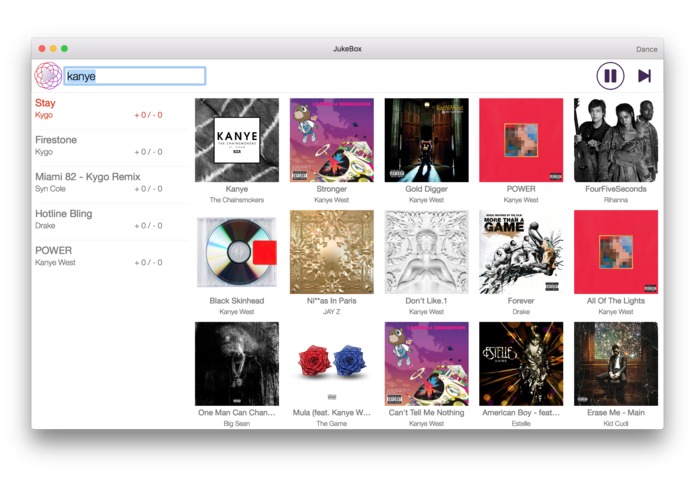The height and width of the screenshot is (494, 695).
Task: Select Miami 82 - Kygo Remix in queue
Action: 111,183
